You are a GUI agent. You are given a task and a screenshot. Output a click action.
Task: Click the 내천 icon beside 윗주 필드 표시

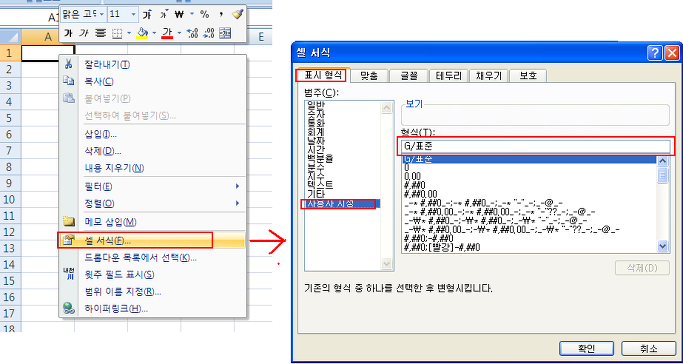(69, 273)
